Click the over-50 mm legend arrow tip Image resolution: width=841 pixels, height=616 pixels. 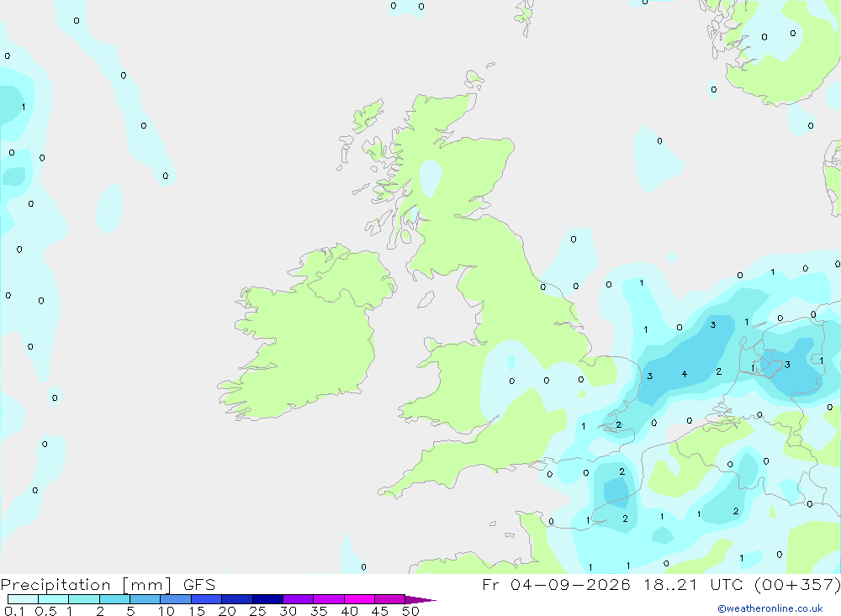[x=420, y=599]
